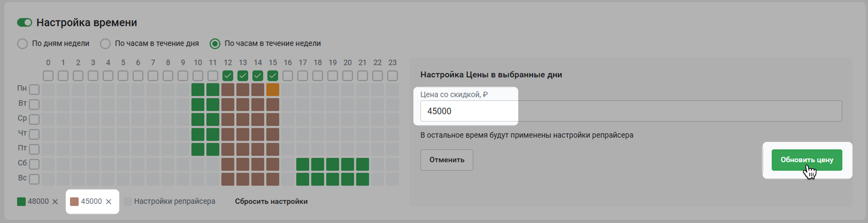Uncheck the hour 15 column checkbox
Image resolution: width=868 pixels, height=223 pixels.
click(x=272, y=76)
